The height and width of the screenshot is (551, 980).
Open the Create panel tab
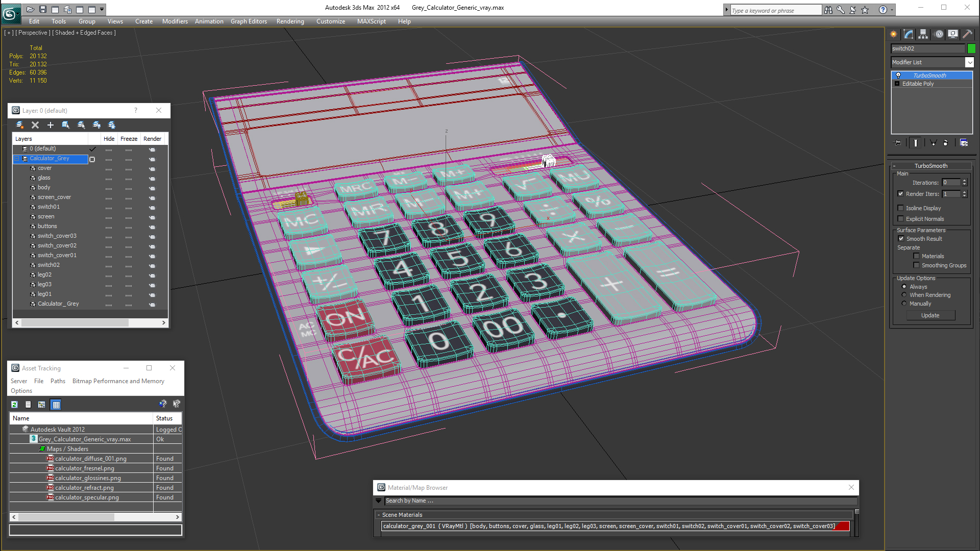(x=894, y=34)
